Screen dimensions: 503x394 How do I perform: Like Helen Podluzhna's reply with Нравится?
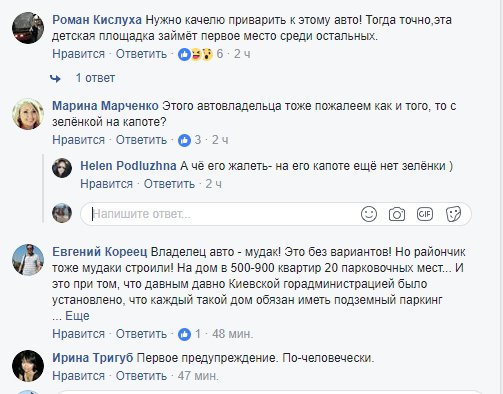[106, 184]
